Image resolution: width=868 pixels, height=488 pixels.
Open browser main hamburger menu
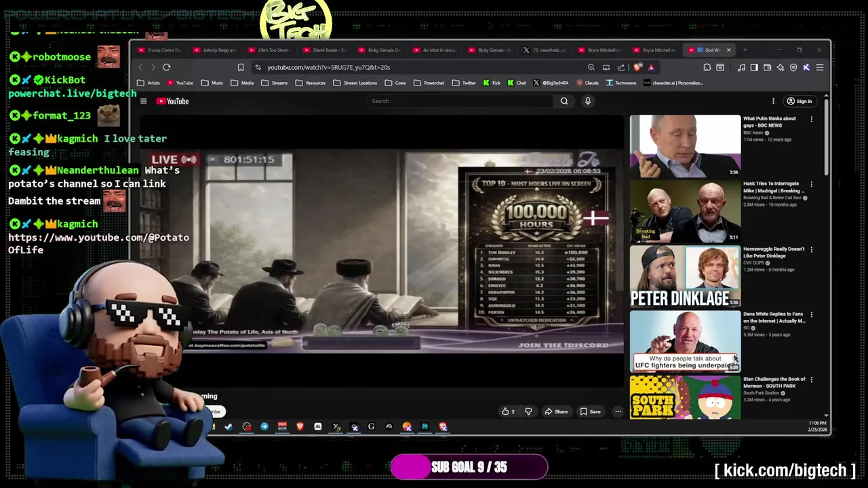coord(820,67)
